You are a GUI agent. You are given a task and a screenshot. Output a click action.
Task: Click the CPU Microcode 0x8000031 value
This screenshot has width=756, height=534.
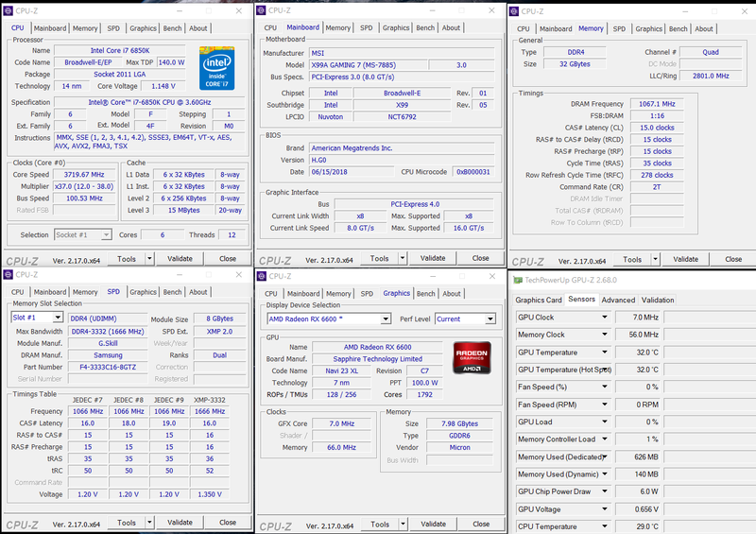pos(473,172)
